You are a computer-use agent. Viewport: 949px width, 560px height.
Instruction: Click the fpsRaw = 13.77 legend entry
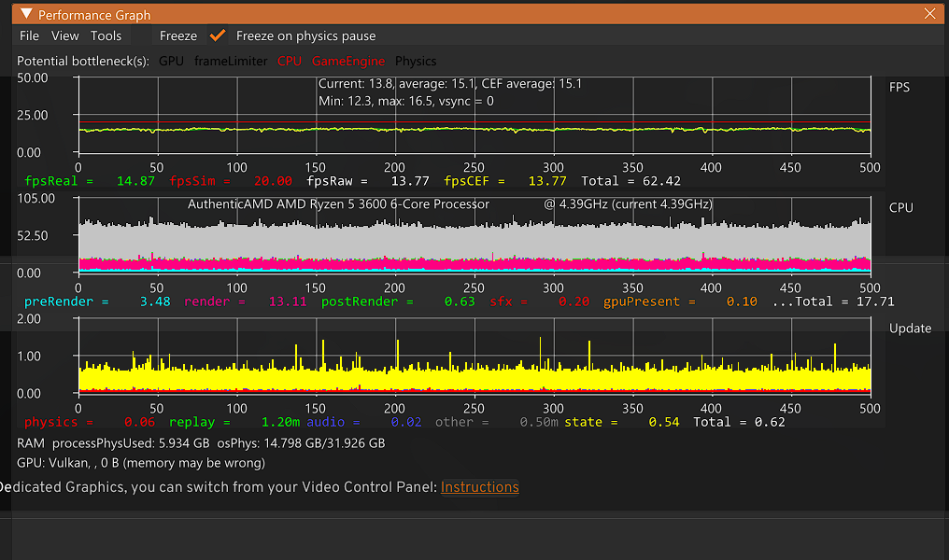tap(367, 181)
